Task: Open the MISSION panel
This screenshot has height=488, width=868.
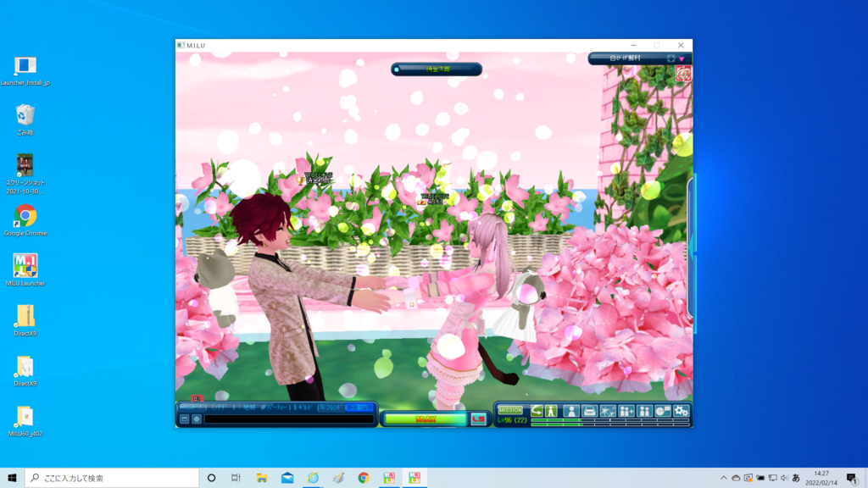Action: click(x=509, y=410)
